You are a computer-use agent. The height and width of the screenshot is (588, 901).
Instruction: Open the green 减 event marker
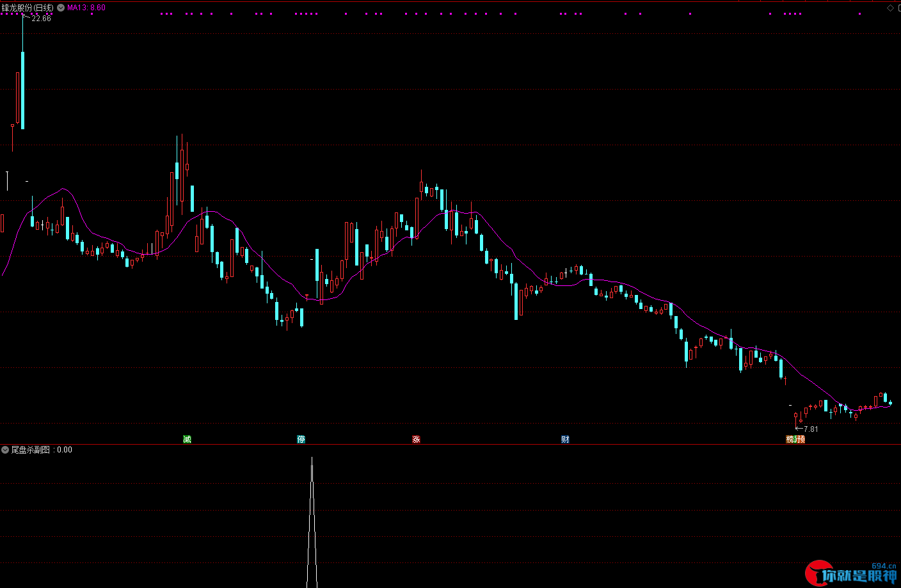(187, 439)
